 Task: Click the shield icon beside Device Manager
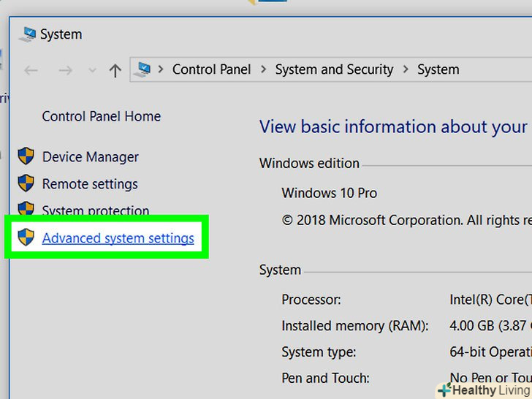tap(26, 156)
